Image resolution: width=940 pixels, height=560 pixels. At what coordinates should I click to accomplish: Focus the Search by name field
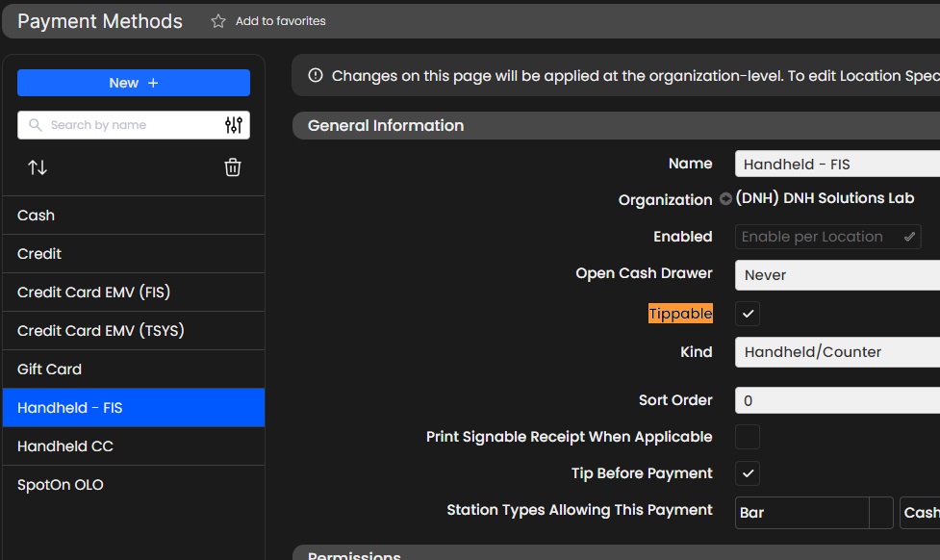pos(134,125)
